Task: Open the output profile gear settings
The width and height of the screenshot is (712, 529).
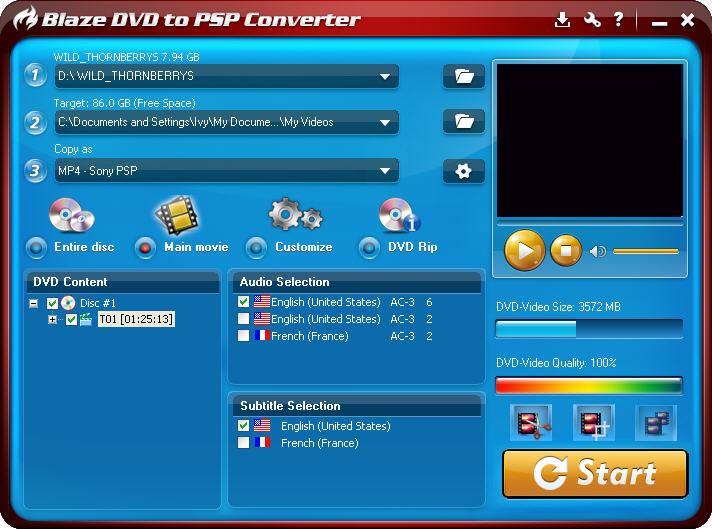Action: tap(463, 171)
